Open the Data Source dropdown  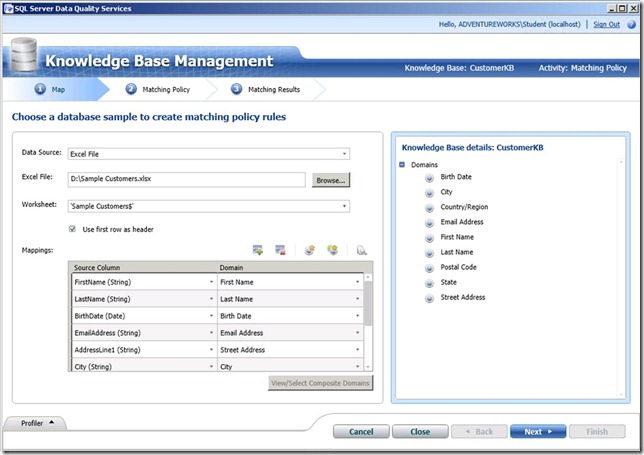(x=344, y=154)
